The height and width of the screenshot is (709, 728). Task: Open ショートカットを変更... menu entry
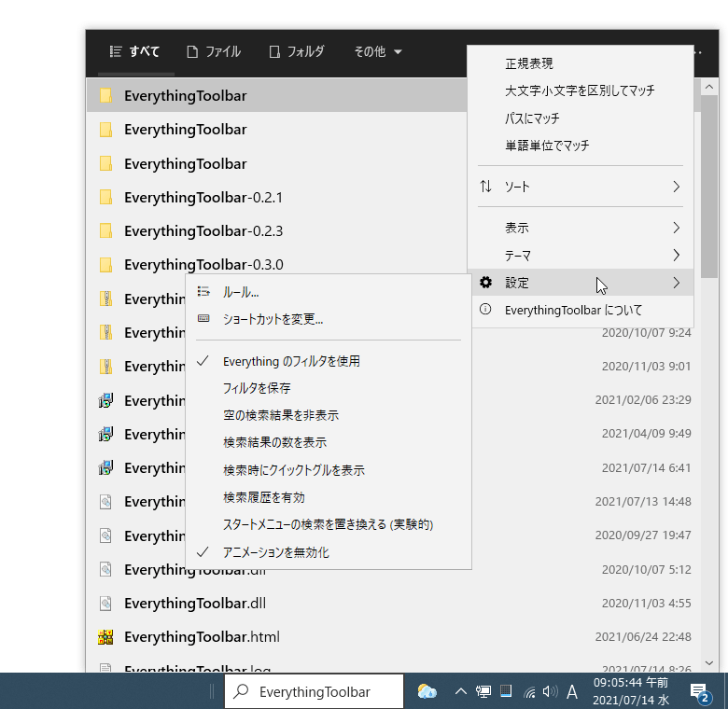click(x=329, y=319)
